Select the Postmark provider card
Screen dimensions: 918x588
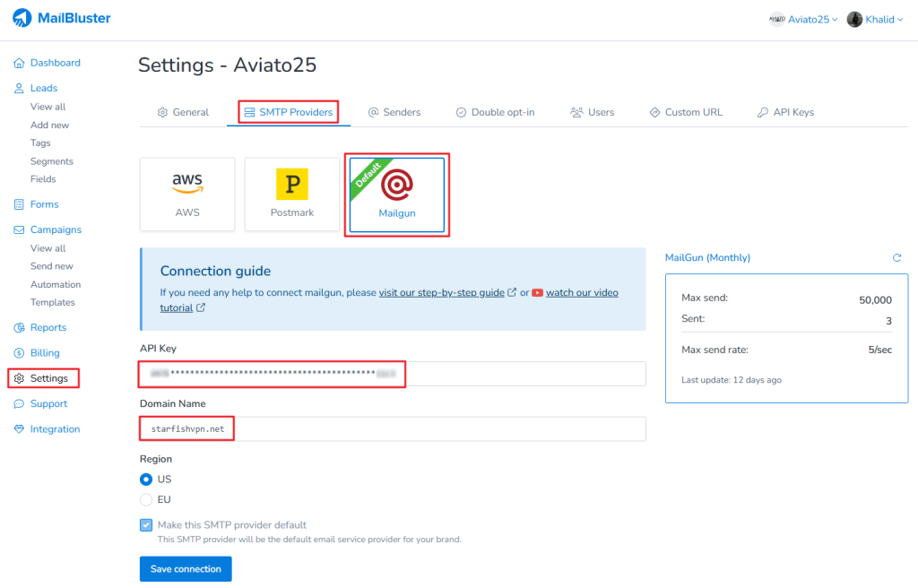point(292,194)
